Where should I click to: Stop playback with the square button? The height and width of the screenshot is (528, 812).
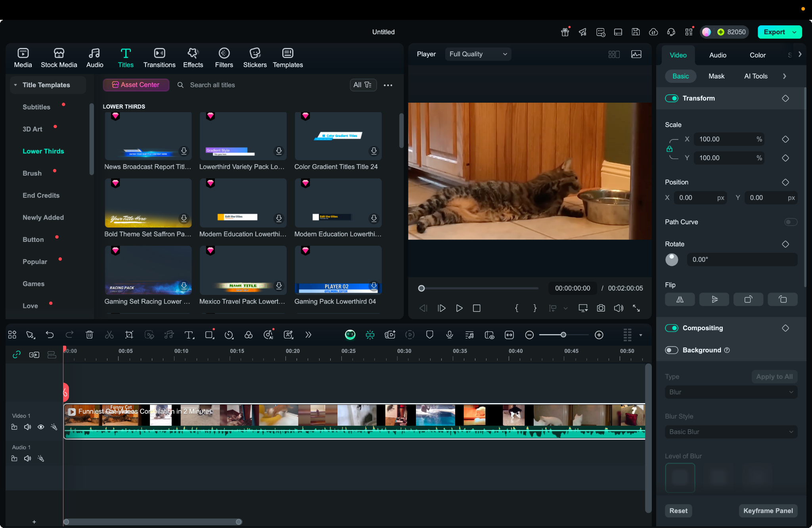coord(477,308)
